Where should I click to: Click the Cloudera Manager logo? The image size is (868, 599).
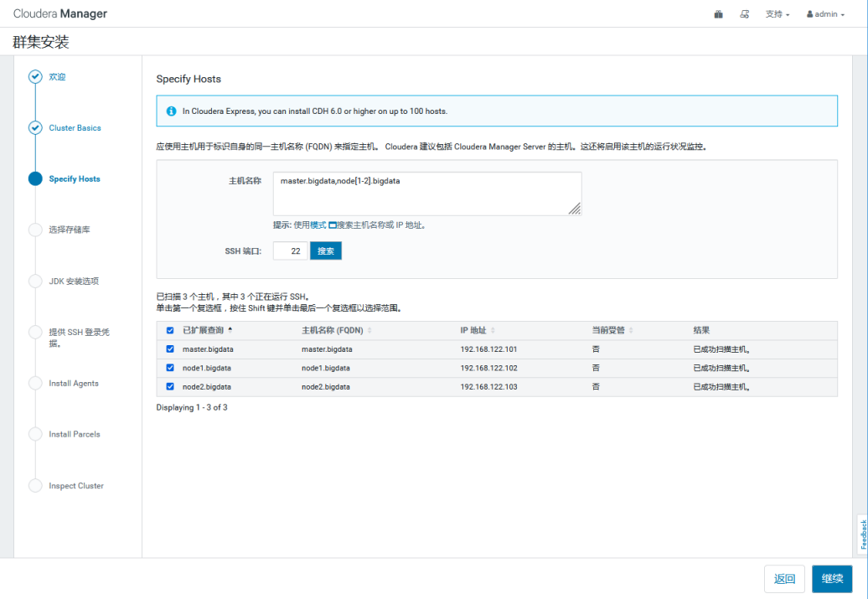[60, 13]
